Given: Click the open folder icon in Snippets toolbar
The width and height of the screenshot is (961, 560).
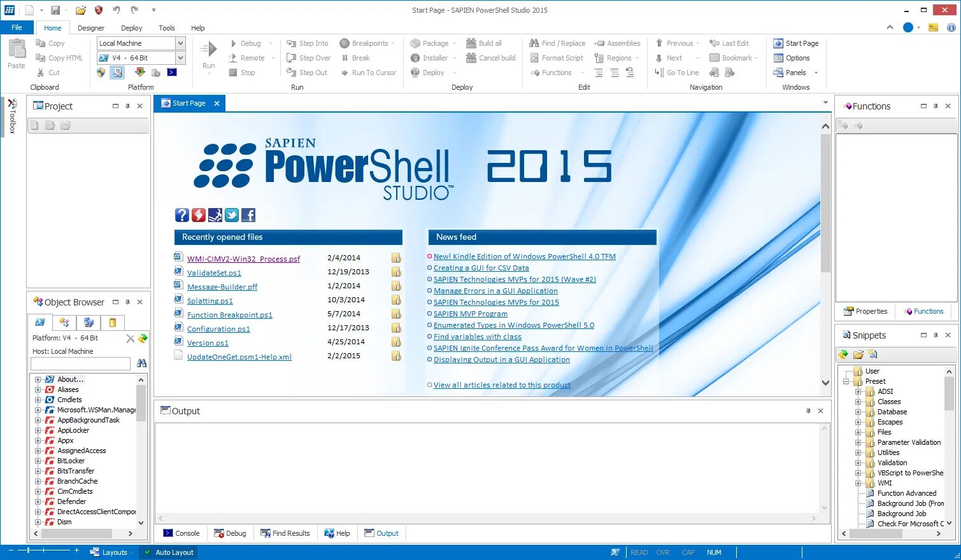Looking at the screenshot, I should click(858, 354).
